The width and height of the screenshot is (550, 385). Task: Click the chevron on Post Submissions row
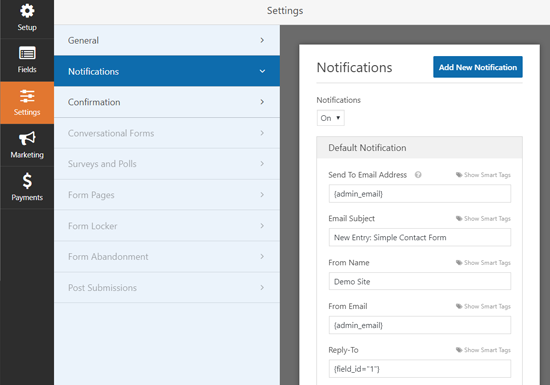click(262, 288)
